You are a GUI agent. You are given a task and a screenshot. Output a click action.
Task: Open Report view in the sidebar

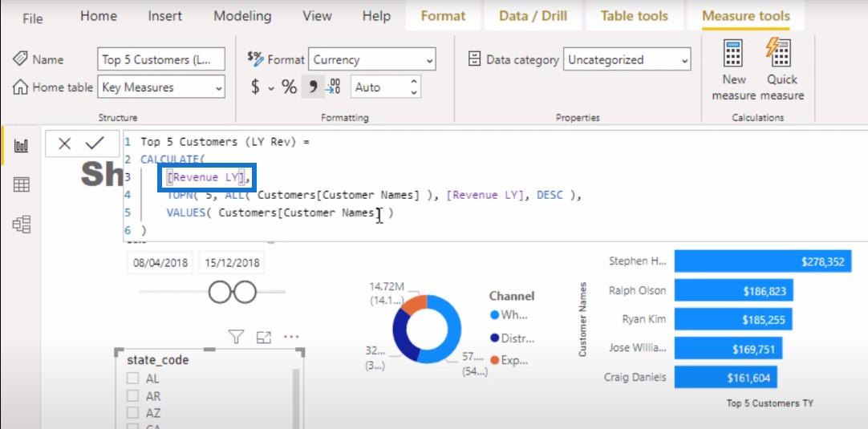point(21,146)
